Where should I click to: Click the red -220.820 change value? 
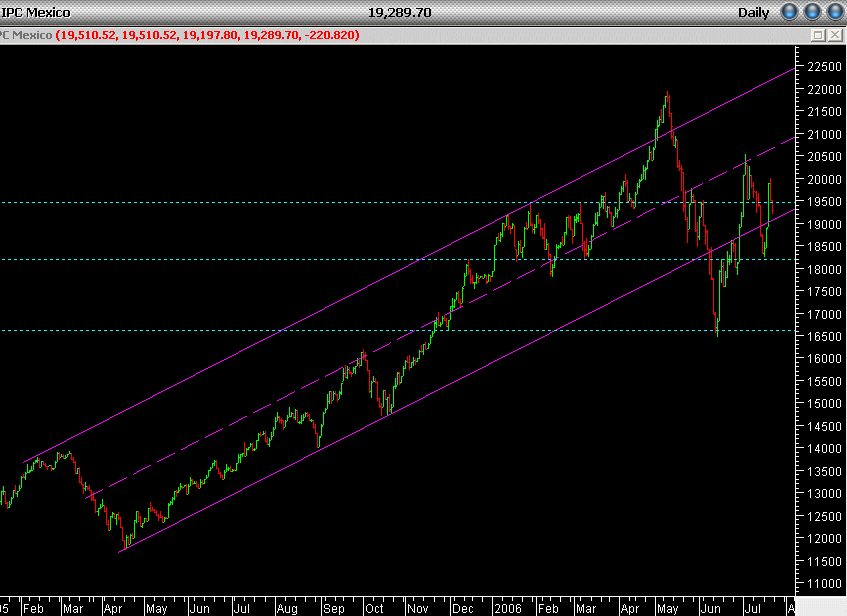coord(330,35)
